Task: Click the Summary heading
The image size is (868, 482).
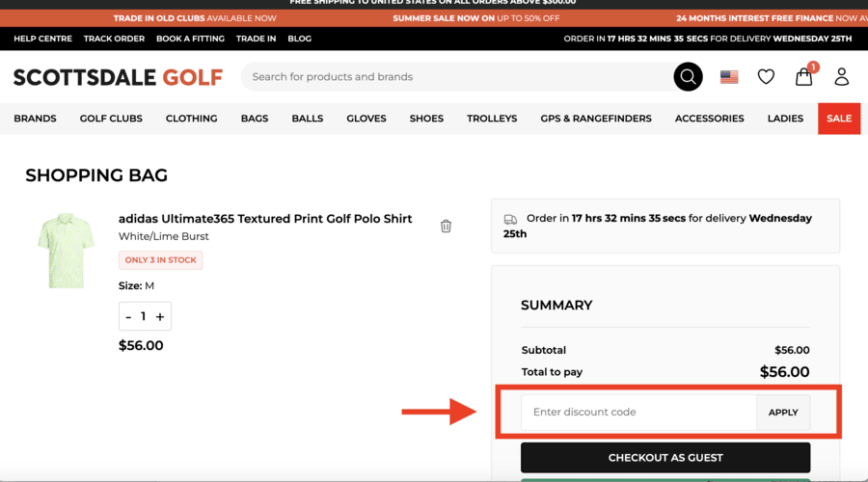Action: pos(556,306)
